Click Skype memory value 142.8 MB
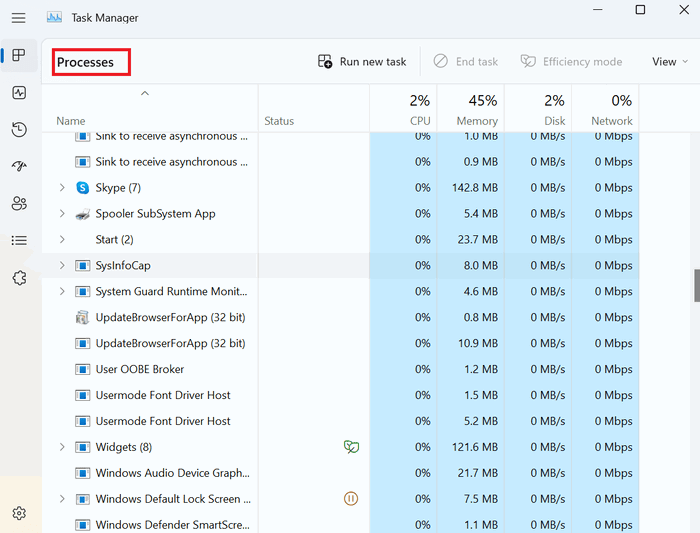 tap(475, 187)
